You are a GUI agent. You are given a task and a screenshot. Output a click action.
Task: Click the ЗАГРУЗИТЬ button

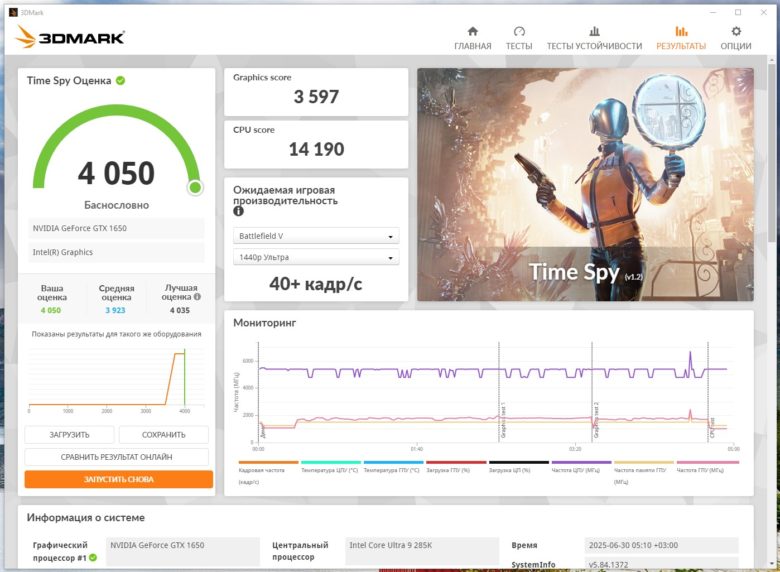pos(69,435)
